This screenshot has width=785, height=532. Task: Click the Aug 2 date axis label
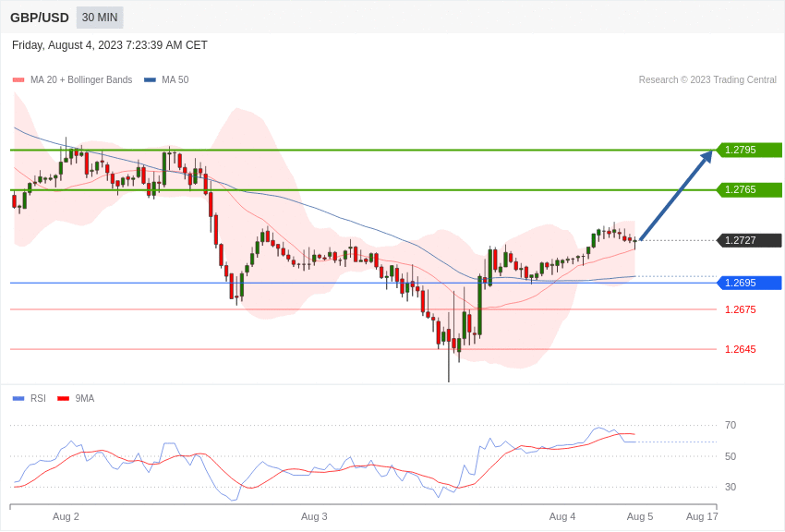coord(66,516)
